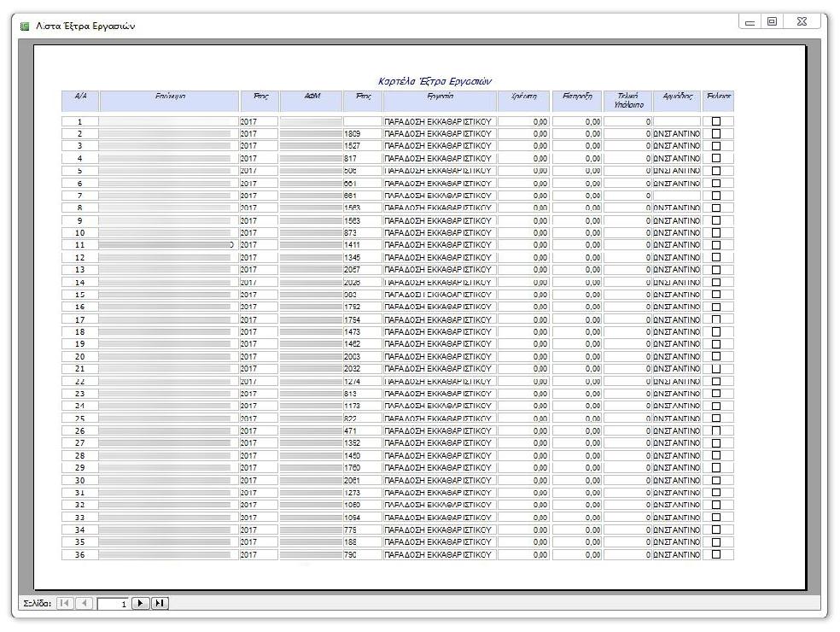Click row number 32 in A/A column
840x632 pixels.
click(80, 505)
